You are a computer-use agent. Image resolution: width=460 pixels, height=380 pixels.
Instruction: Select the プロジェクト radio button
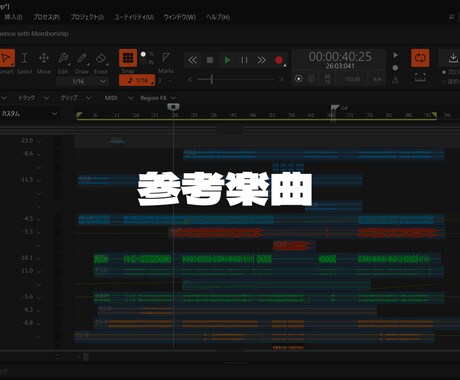point(444,72)
